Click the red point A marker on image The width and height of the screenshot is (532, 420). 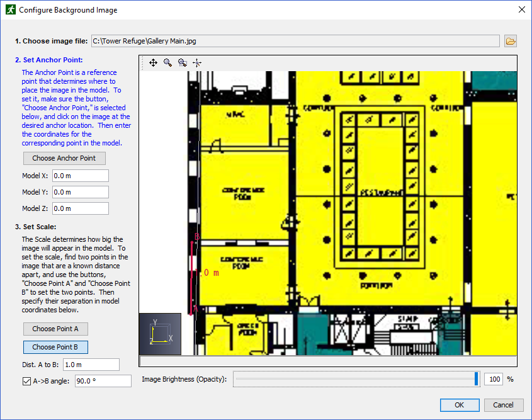(x=191, y=314)
